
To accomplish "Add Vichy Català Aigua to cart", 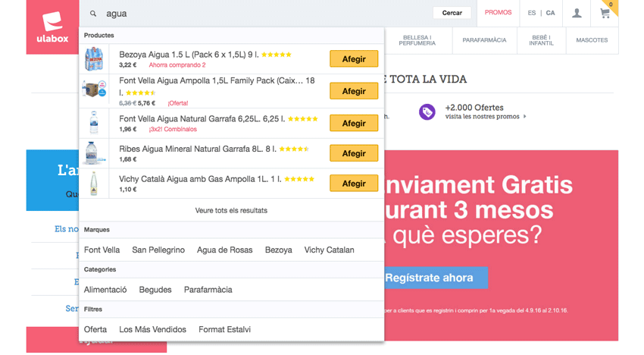I will [x=354, y=184].
